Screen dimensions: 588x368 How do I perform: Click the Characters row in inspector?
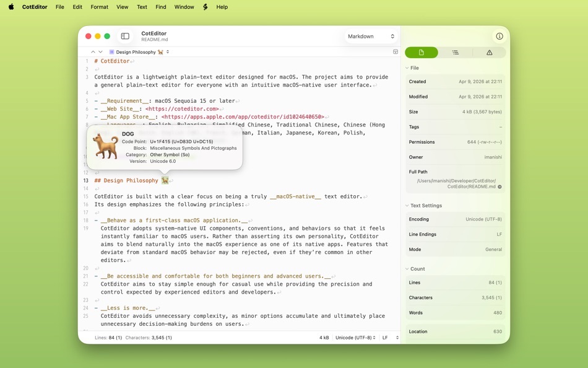(456, 297)
